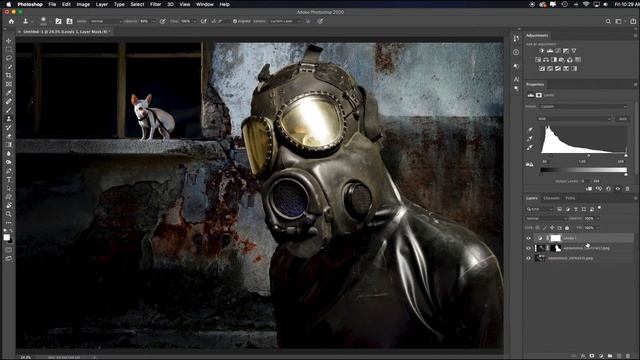Click reset to adjustment defaults icon

pyautogui.click(x=608, y=189)
